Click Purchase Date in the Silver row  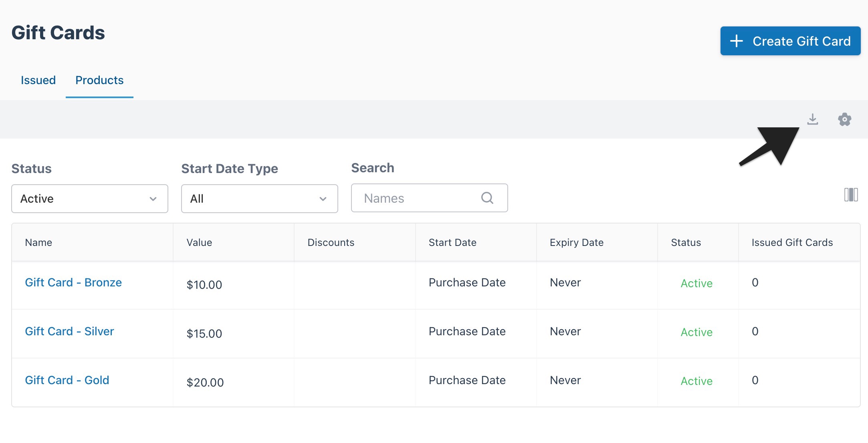pos(467,331)
